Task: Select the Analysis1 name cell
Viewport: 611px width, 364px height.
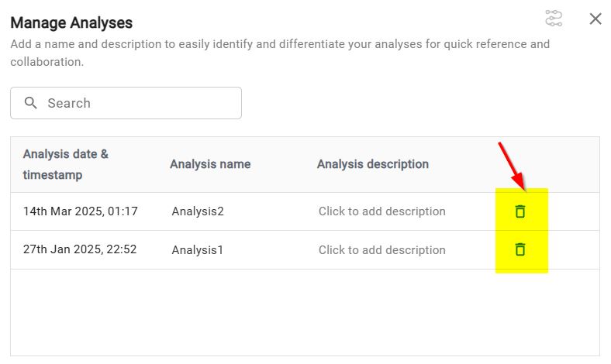Action: 198,250
